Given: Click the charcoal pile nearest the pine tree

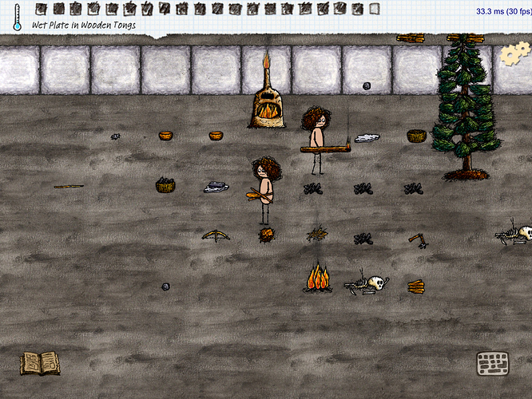Looking at the screenshot, I should click(x=414, y=189).
